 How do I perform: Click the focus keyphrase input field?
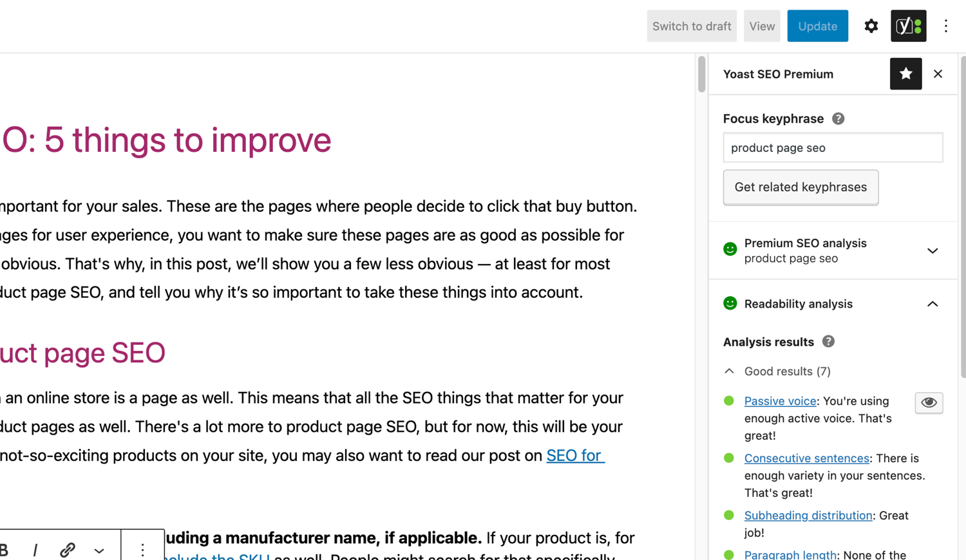(832, 147)
